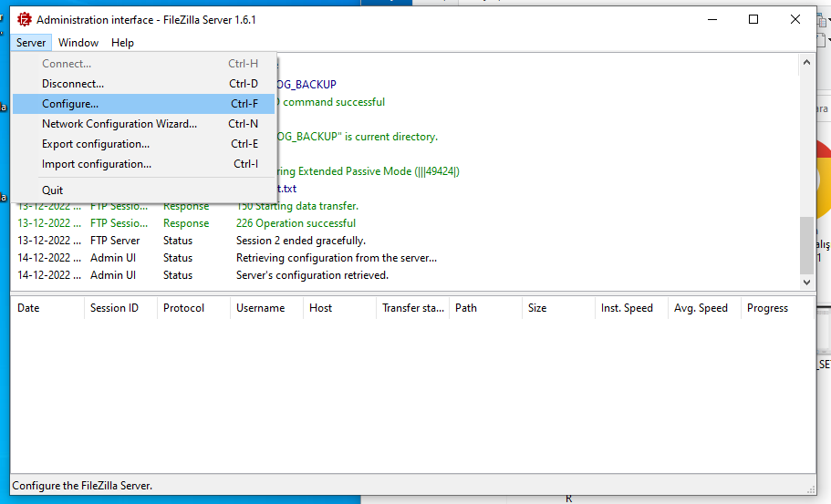The image size is (831, 504).
Task: Open the Help menu
Action: coord(122,42)
